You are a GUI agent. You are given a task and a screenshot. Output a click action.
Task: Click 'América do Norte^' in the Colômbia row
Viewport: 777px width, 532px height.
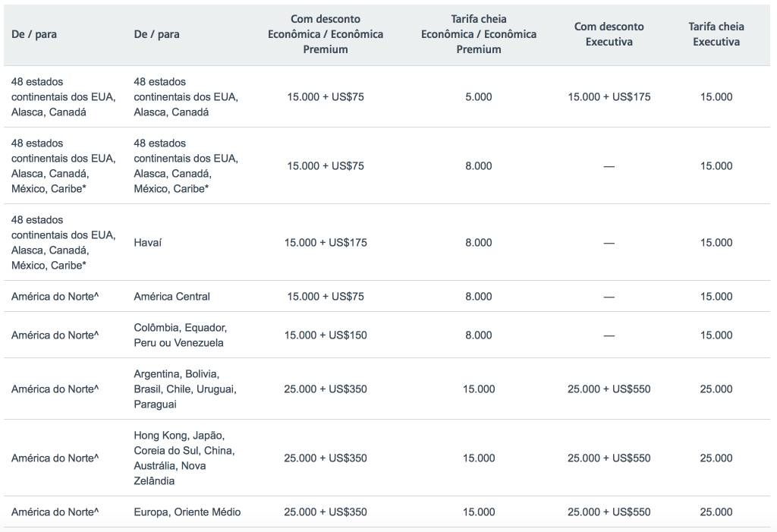(x=55, y=335)
